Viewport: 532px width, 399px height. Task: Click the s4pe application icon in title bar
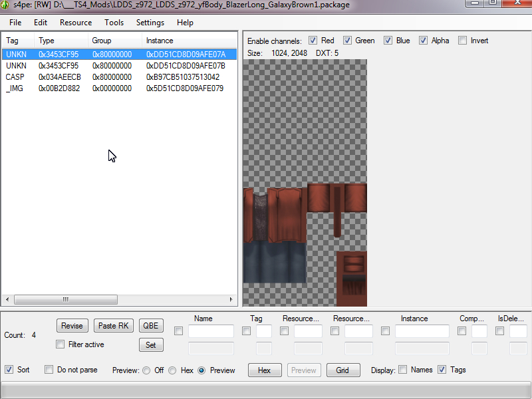click(5, 5)
